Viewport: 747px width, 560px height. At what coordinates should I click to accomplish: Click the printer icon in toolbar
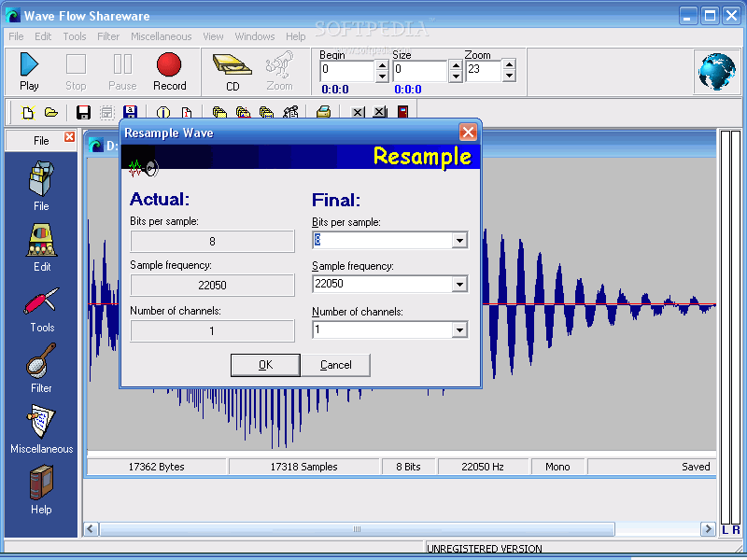(323, 112)
